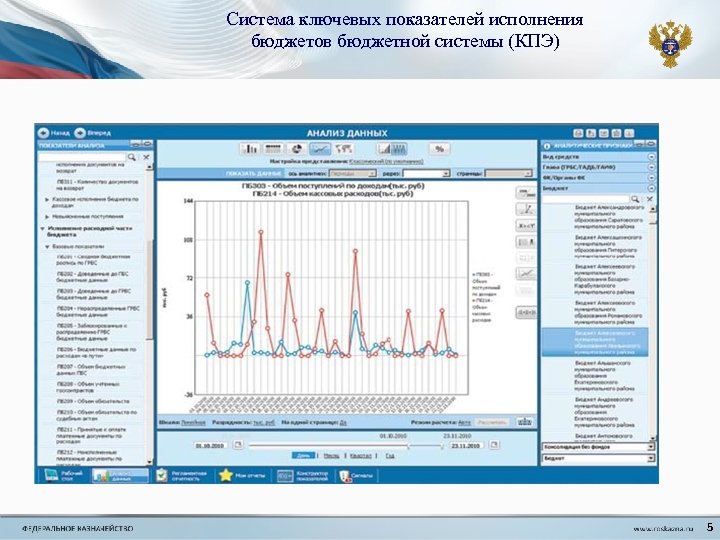Image resolution: width=720 pixels, height=540 pixels.
Task: Click the start date field 01.10.2010
Action: pyautogui.click(x=211, y=445)
